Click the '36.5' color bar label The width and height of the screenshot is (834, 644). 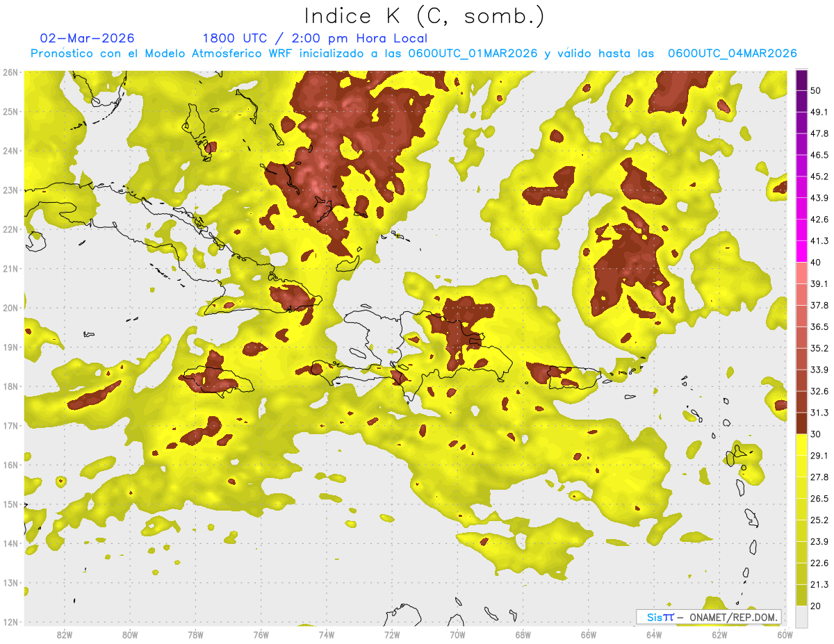(x=819, y=327)
